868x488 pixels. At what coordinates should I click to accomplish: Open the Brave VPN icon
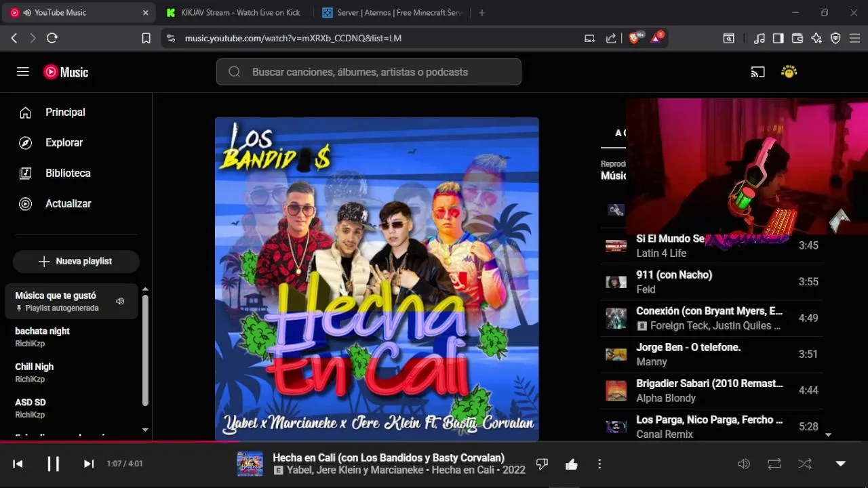[x=835, y=38]
